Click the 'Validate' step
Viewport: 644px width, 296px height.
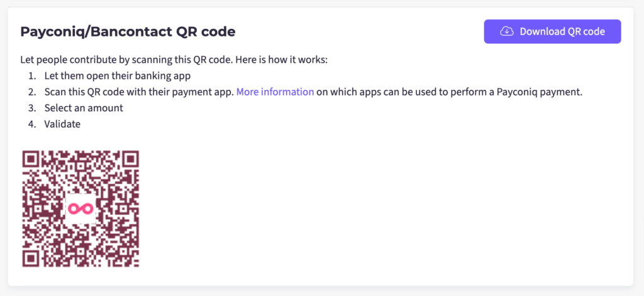click(x=62, y=124)
